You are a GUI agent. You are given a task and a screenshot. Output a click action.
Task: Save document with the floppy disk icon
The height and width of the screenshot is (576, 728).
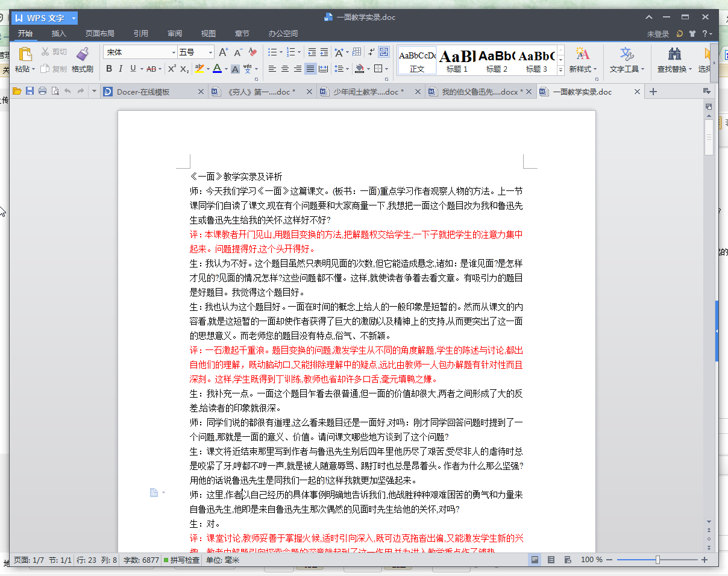30,92
